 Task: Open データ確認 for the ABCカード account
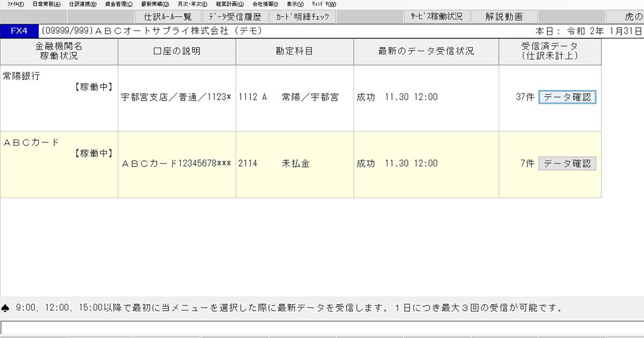click(x=567, y=163)
